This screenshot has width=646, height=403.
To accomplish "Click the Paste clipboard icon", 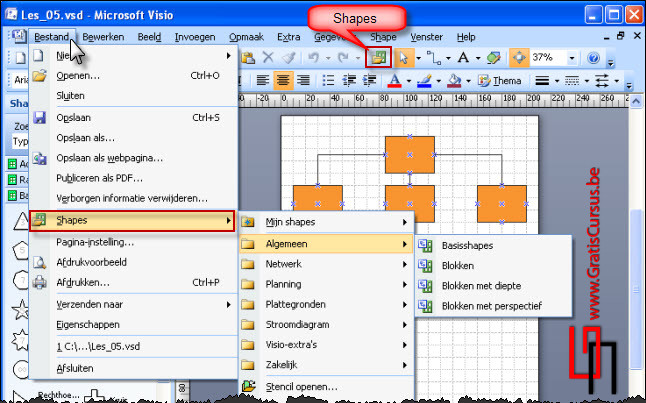I will tap(247, 58).
